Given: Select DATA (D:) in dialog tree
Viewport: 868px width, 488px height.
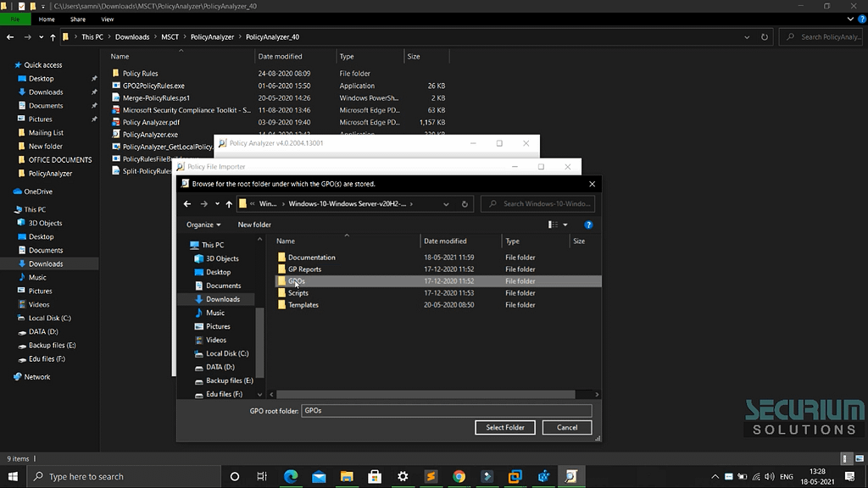Looking at the screenshot, I should click(220, 367).
